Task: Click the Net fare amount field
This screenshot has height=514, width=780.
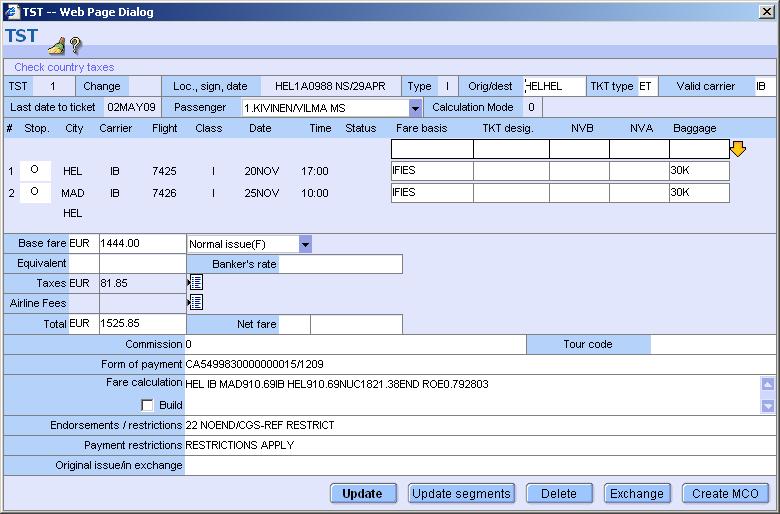Action: click(x=356, y=324)
